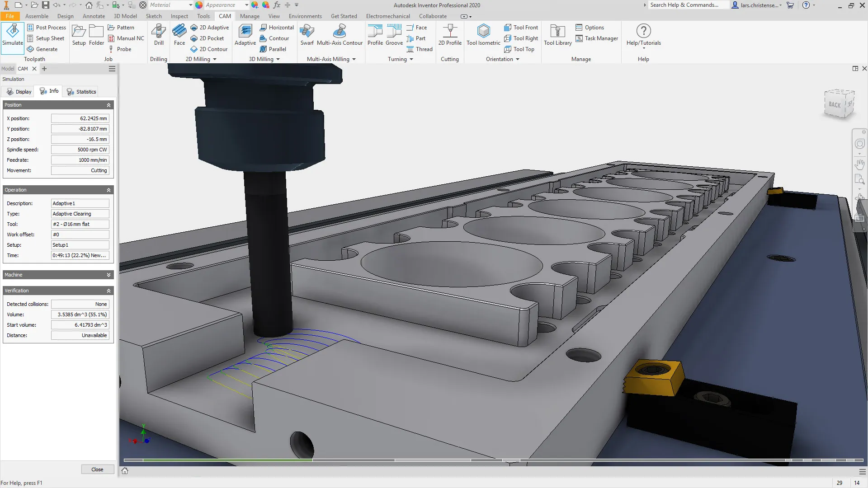Click the Close button in the Simulation panel
Viewport: 868px width, 488px height.
[x=97, y=469]
